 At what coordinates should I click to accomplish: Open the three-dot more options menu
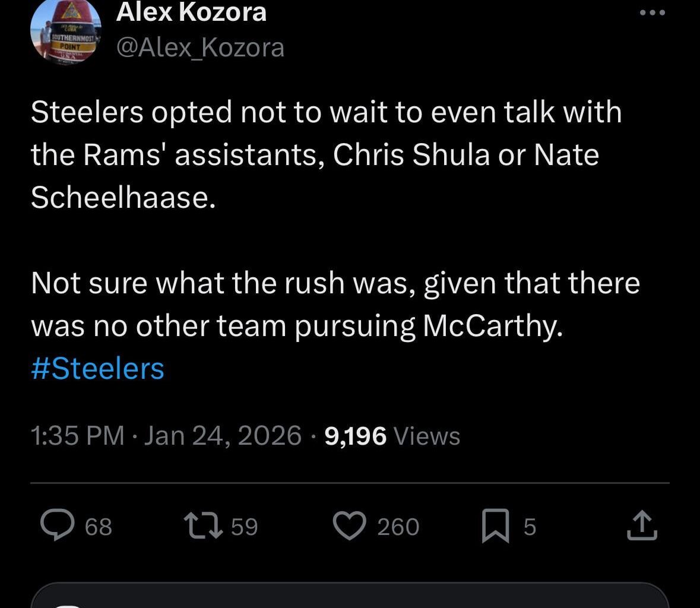[x=653, y=13]
